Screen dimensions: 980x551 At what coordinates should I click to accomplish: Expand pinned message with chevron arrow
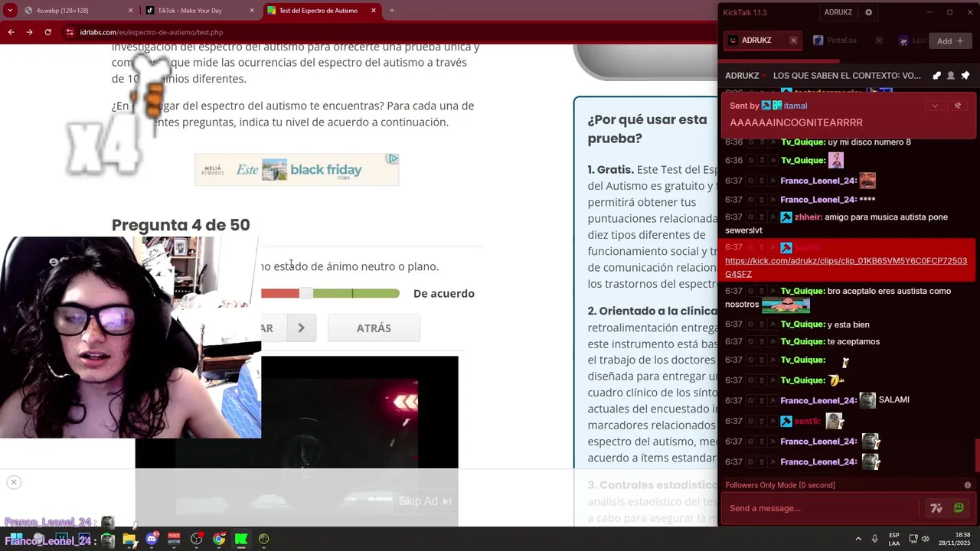934,106
